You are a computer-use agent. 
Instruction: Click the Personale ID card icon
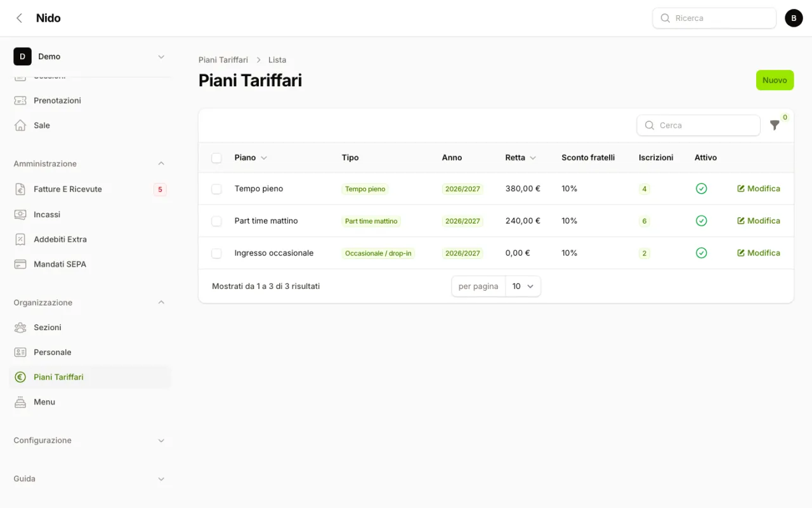(x=20, y=352)
